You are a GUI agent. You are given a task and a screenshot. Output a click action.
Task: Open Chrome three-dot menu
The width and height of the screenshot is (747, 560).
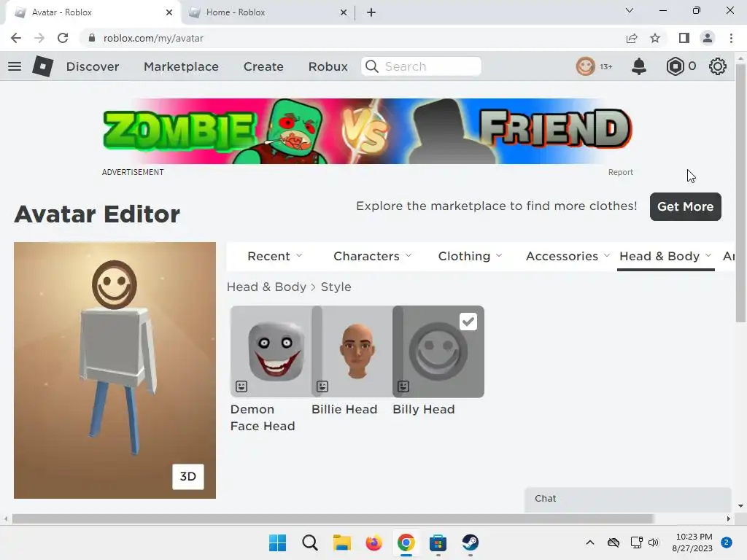pos(731,38)
